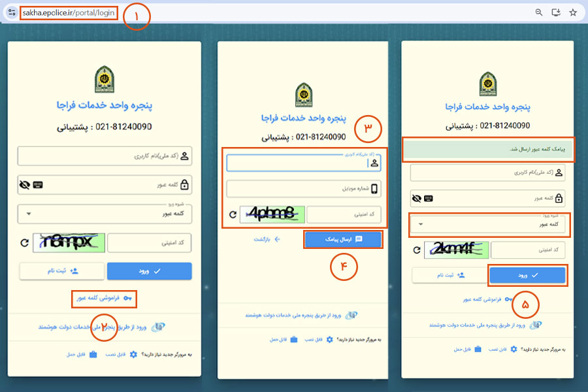Viewport: 588px width, 392px height.
Task: Click the address bar showing sakha.epolice.ir/portal/login
Action: pyautogui.click(x=69, y=12)
